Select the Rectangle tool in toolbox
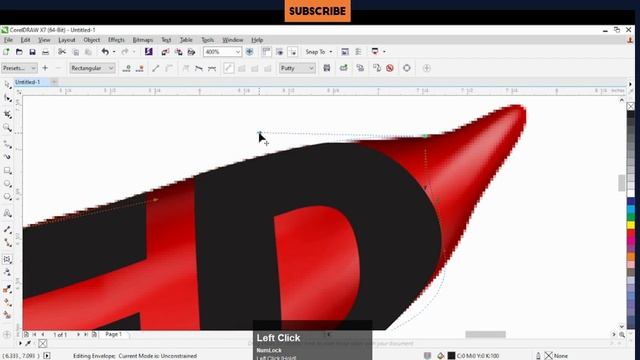The width and height of the screenshot is (640, 360). pyautogui.click(x=7, y=171)
